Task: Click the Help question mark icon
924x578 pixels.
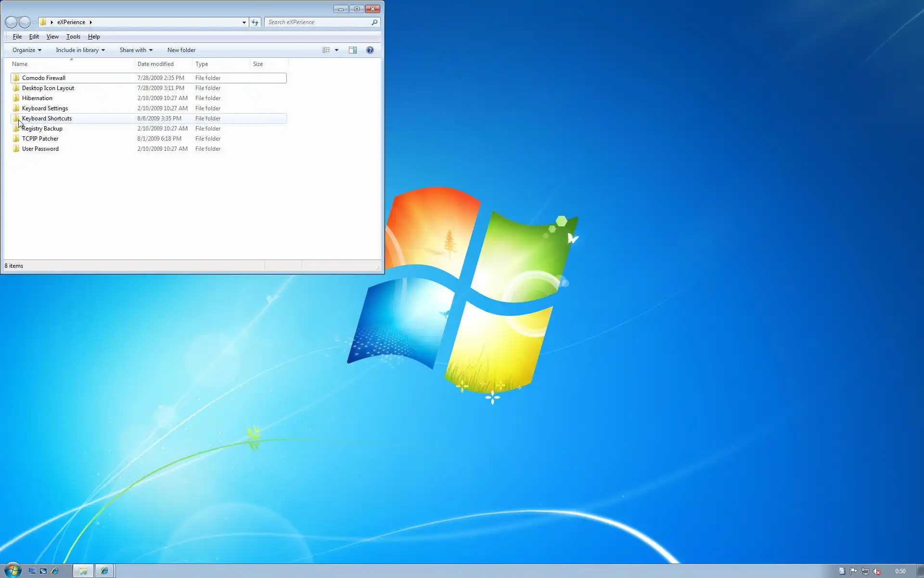Action: click(x=370, y=50)
